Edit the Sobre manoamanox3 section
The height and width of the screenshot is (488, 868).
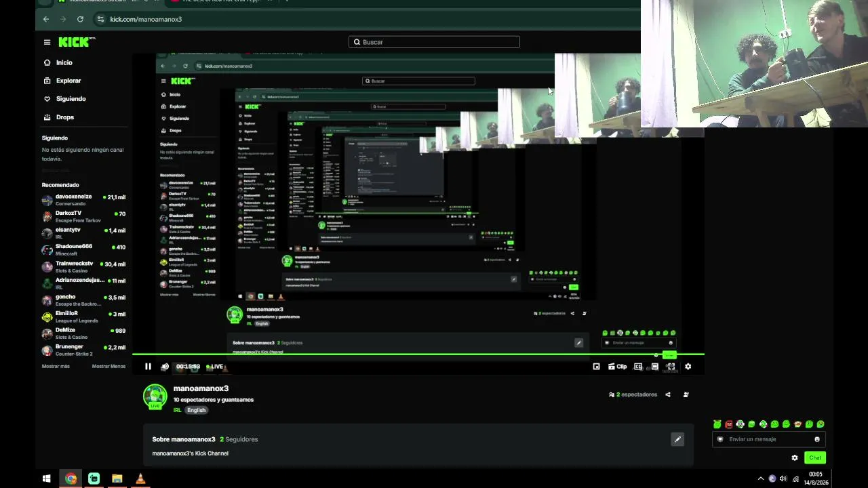(x=677, y=439)
